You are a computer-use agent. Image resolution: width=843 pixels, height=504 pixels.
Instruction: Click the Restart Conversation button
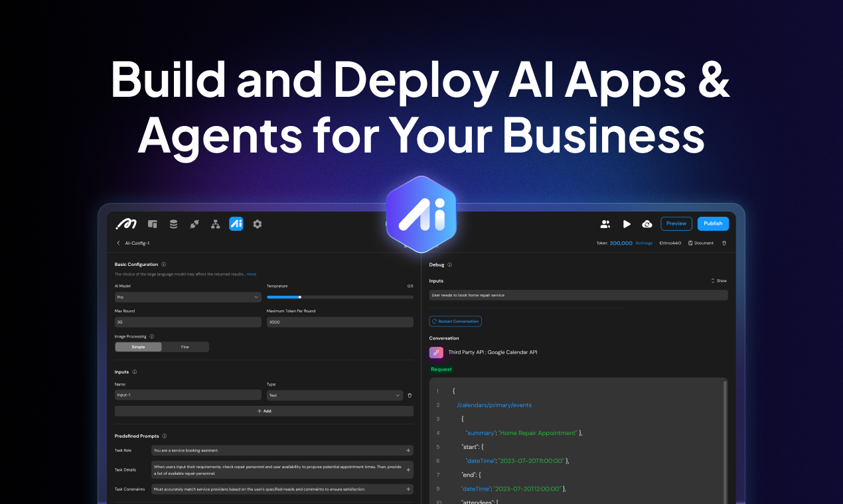coord(455,321)
